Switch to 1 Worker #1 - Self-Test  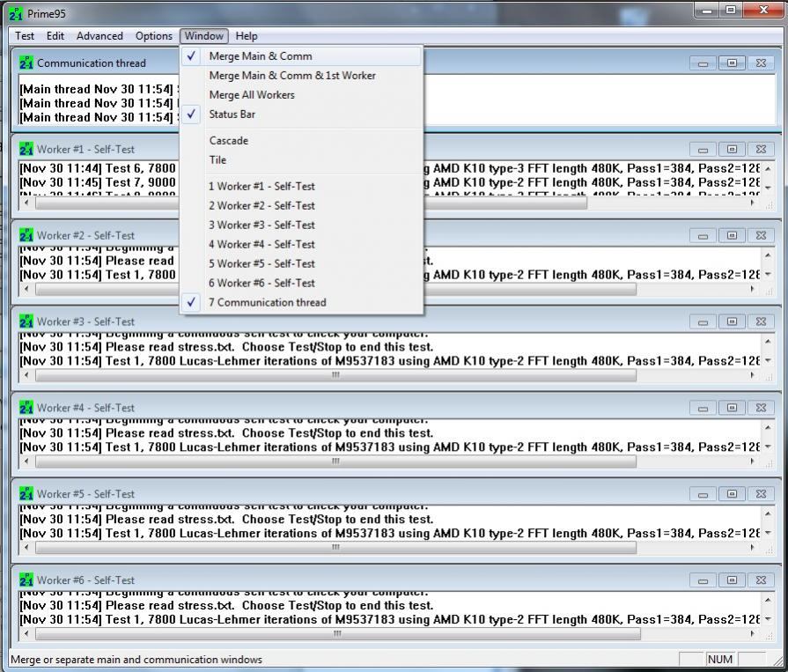pos(301,187)
